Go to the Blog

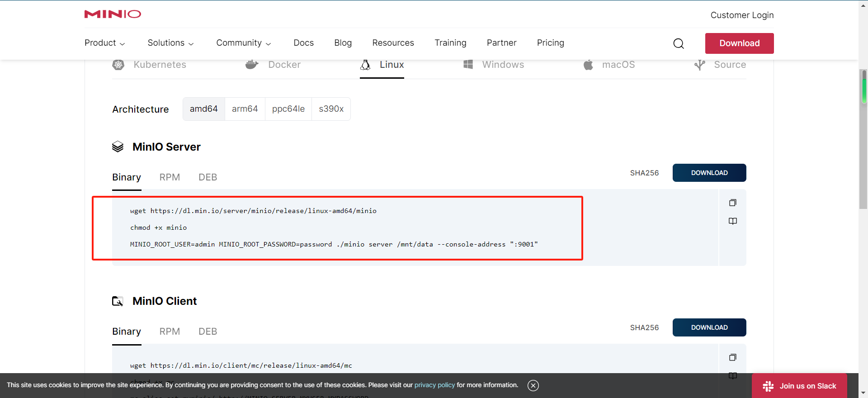click(343, 43)
